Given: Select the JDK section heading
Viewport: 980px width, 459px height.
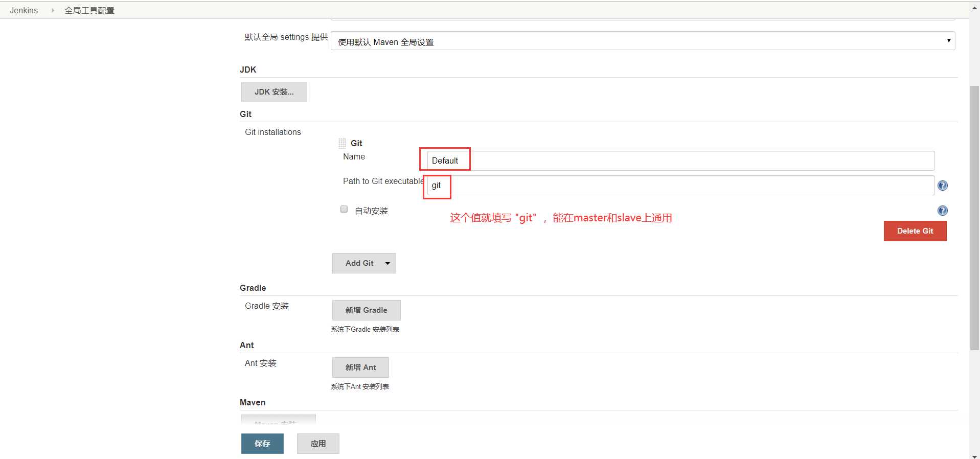Looking at the screenshot, I should tap(248, 70).
